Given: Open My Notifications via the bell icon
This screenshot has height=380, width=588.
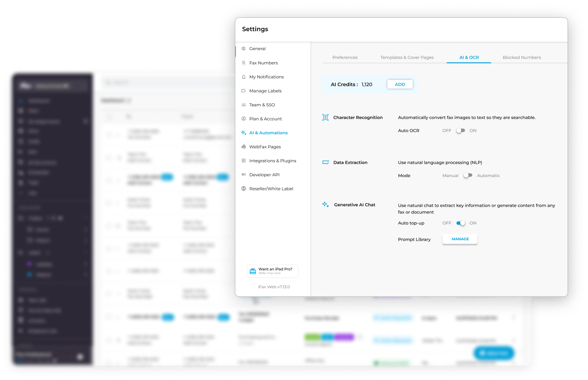Looking at the screenshot, I should click(244, 77).
